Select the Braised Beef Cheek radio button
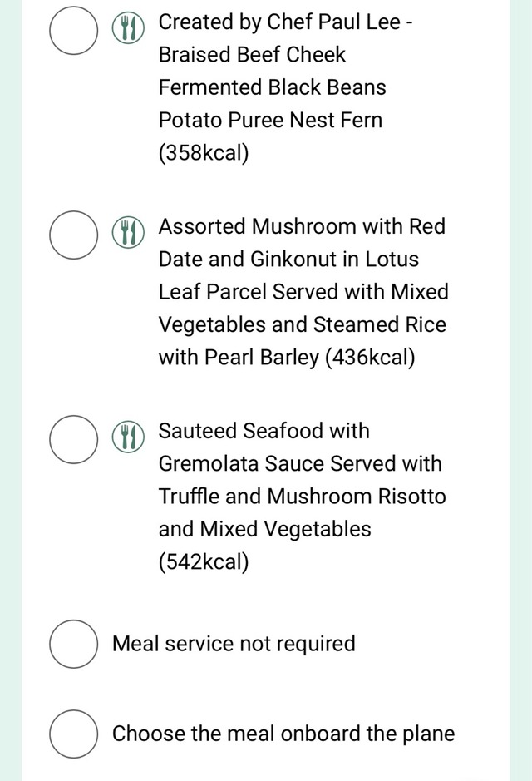 point(74,31)
